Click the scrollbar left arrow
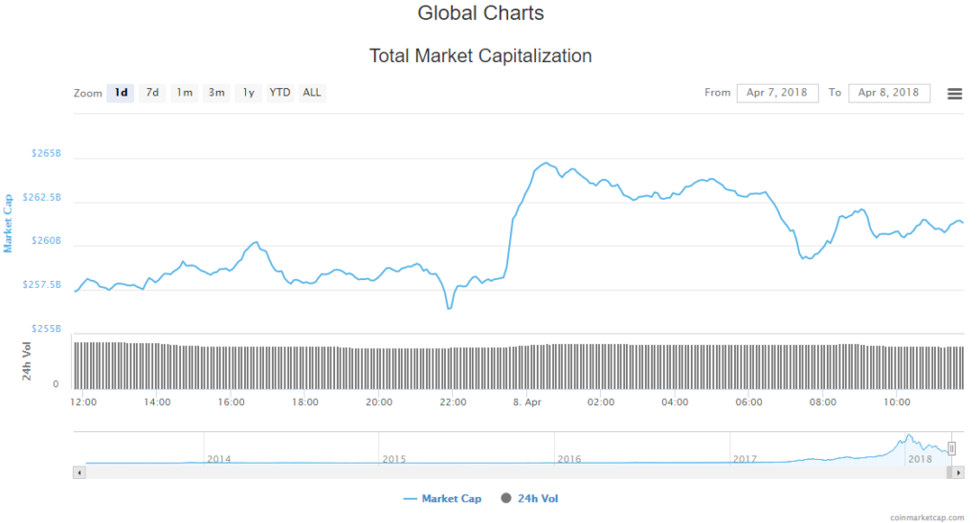This screenshot has height=523, width=980. pos(78,472)
